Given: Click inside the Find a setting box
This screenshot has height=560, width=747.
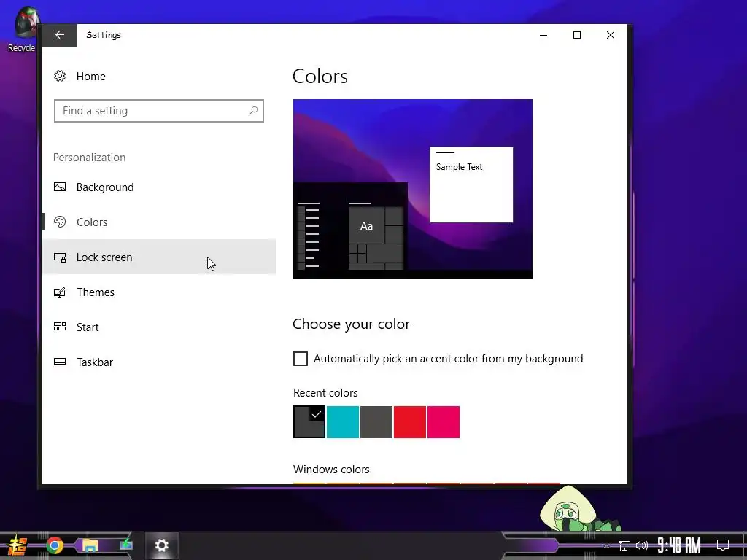Looking at the screenshot, I should (158, 111).
